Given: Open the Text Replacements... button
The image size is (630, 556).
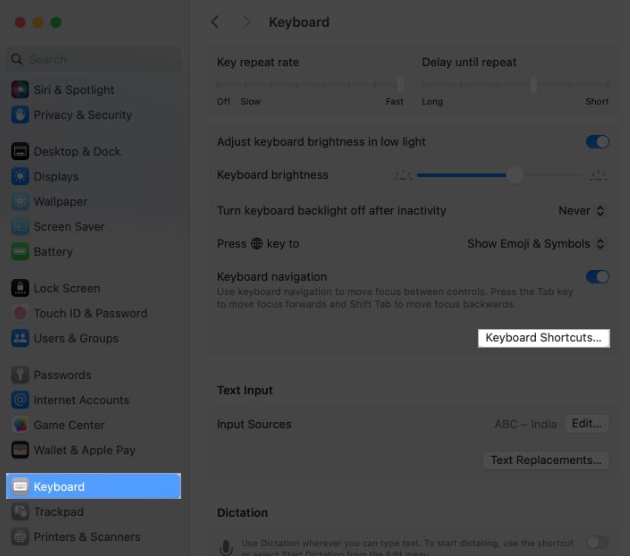Looking at the screenshot, I should 546,460.
